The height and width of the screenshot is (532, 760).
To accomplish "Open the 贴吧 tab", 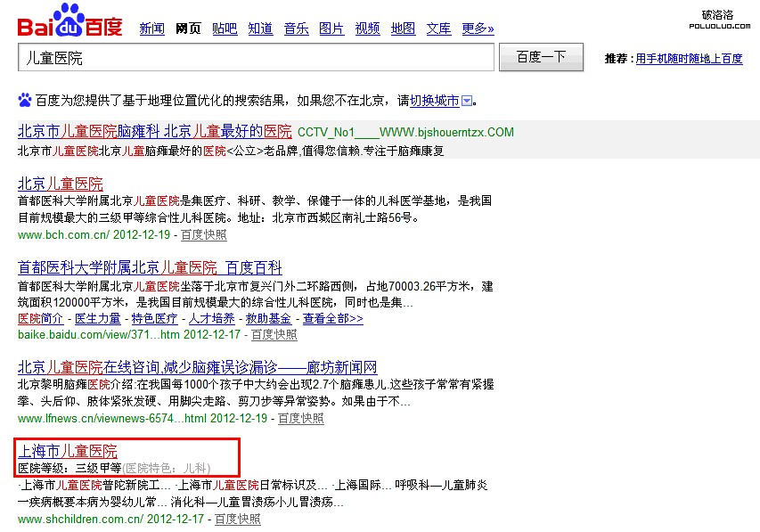I will pos(225,29).
